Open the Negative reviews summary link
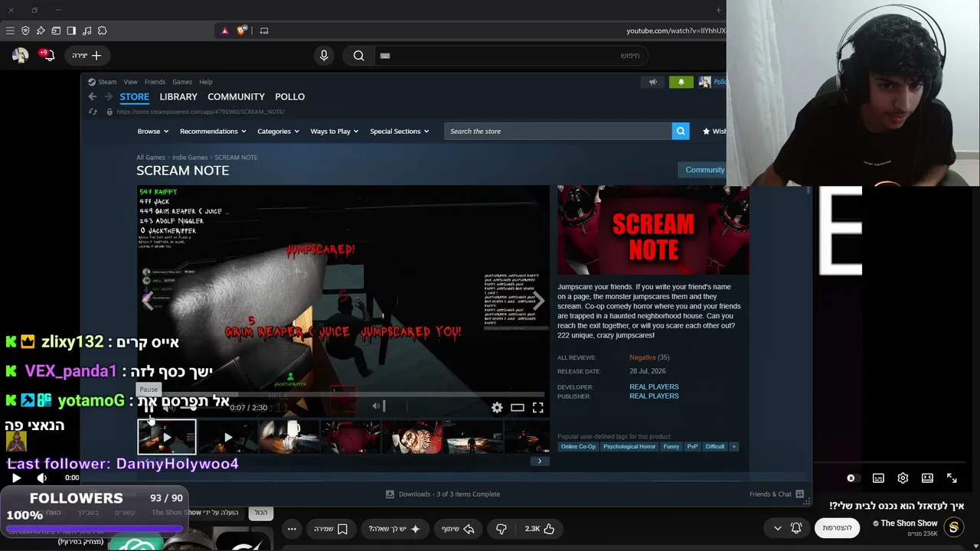Screen dimensions: 980x551 pos(642,357)
